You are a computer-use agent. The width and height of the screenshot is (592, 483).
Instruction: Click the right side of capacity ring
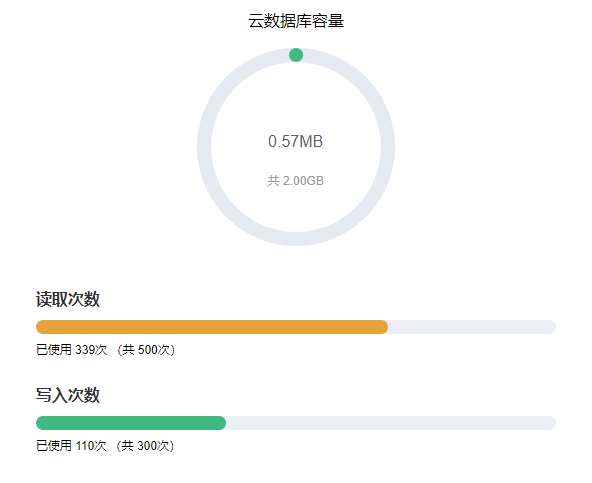tap(388, 147)
